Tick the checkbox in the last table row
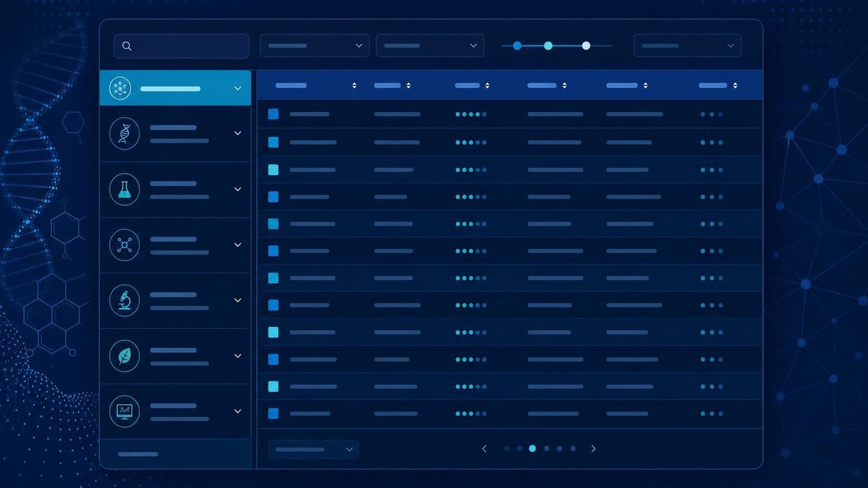 click(273, 414)
